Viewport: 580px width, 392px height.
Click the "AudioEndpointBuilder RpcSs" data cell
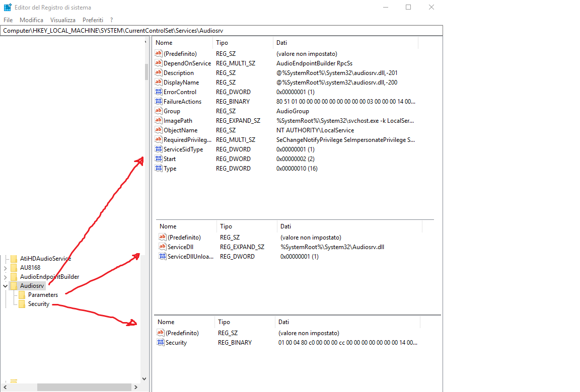314,63
